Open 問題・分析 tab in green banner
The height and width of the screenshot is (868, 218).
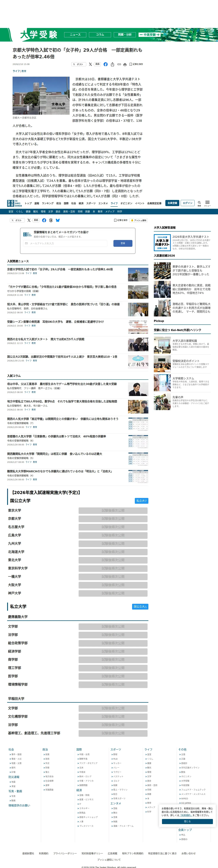pyautogui.click(x=125, y=35)
